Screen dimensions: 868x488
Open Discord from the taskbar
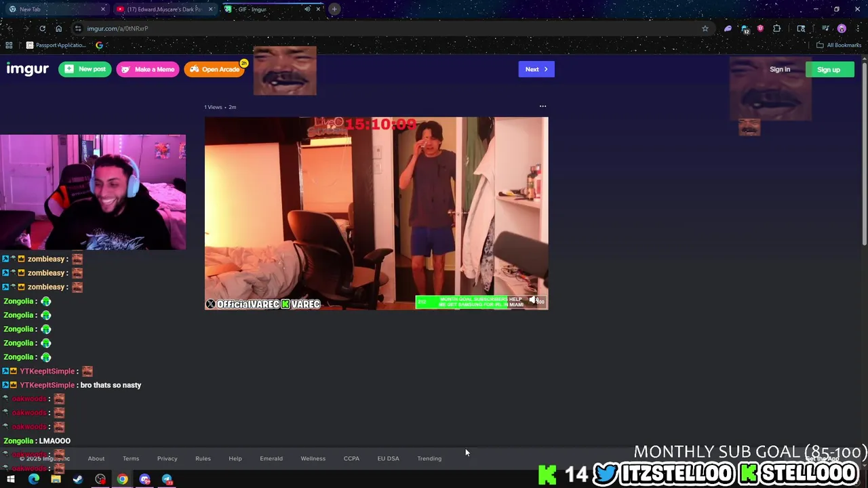pyautogui.click(x=144, y=479)
